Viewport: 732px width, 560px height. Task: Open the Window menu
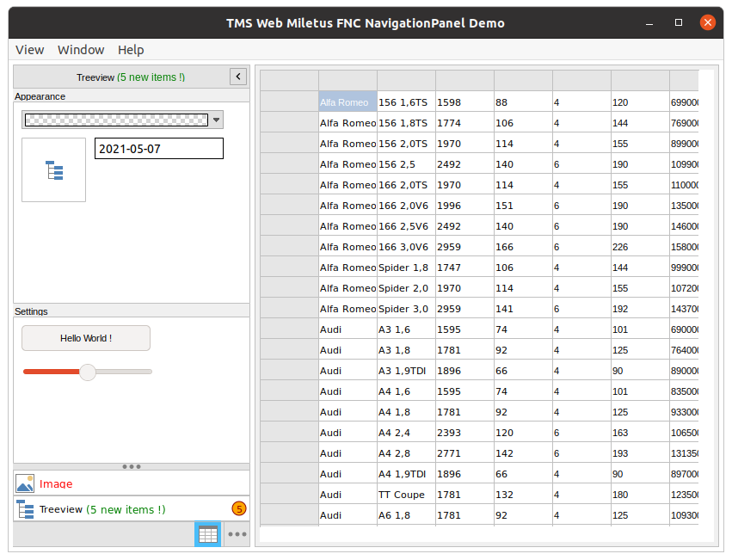coord(81,50)
